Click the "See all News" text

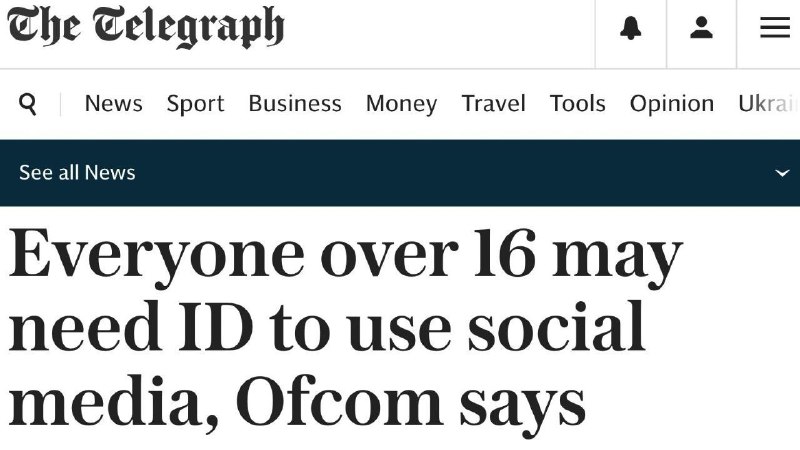coord(77,173)
